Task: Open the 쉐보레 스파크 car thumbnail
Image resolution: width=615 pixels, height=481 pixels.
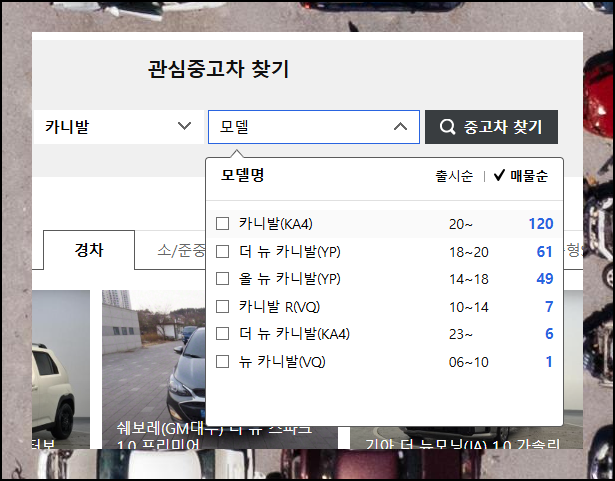Action: [x=154, y=370]
